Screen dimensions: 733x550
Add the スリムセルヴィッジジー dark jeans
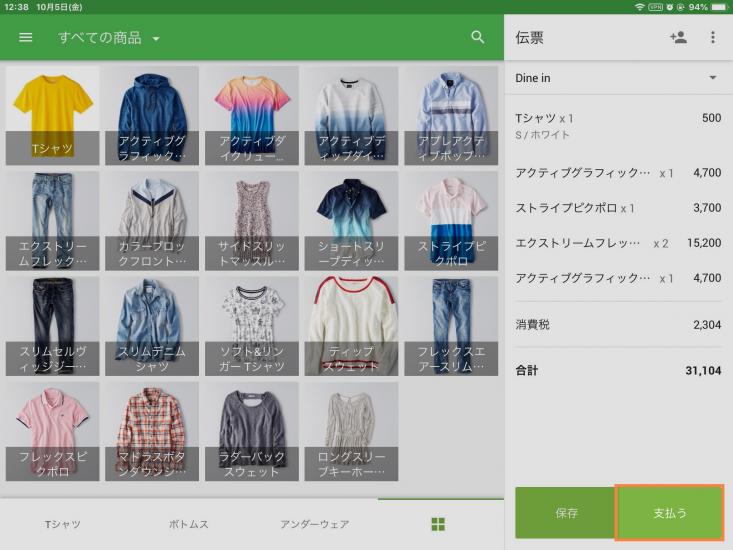(52, 326)
